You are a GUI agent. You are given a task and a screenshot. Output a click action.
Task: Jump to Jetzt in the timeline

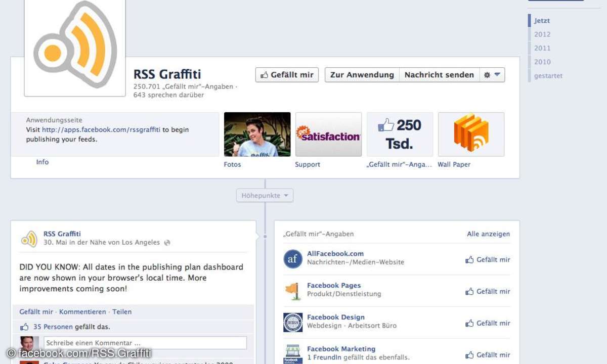[542, 21]
